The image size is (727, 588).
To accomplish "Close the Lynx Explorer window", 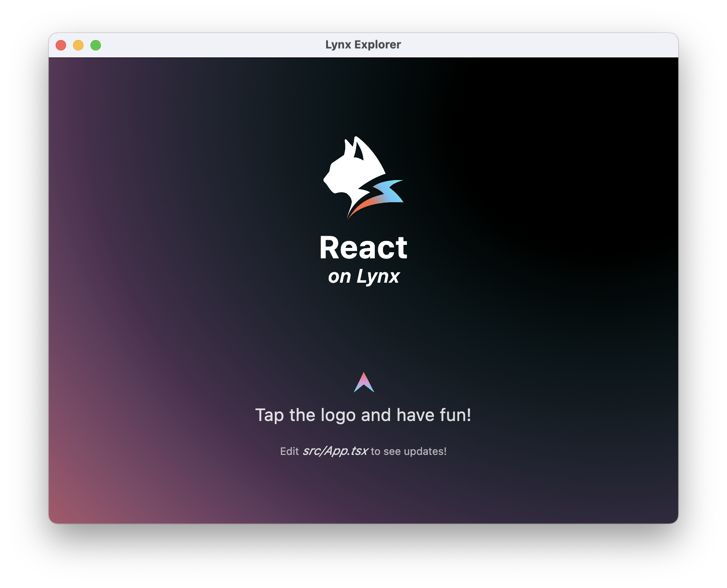I will pyautogui.click(x=61, y=45).
